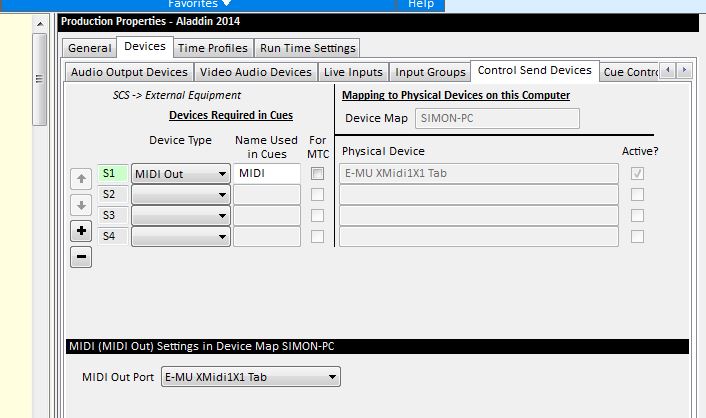Screen dimensions: 706x418
Task: Expand the S2 Device Type dropdown
Action: [180, 194]
